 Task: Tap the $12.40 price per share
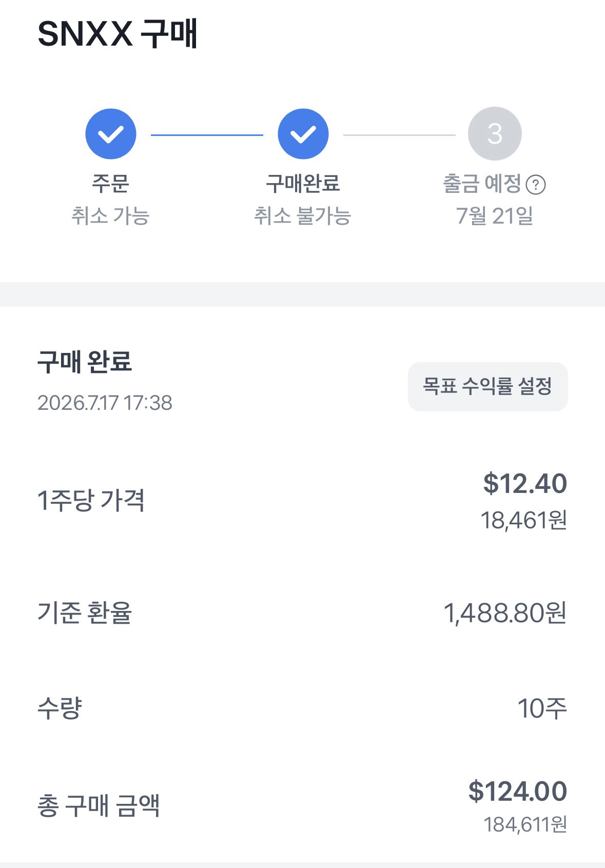point(525,483)
